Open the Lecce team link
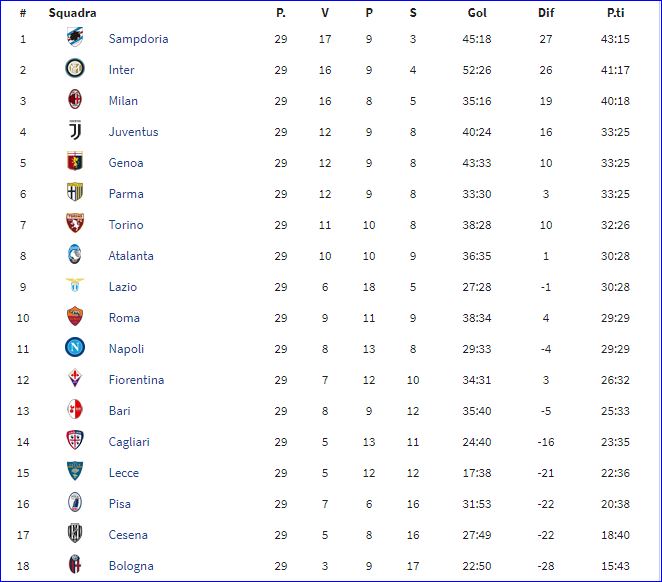The image size is (662, 582). click(x=124, y=473)
